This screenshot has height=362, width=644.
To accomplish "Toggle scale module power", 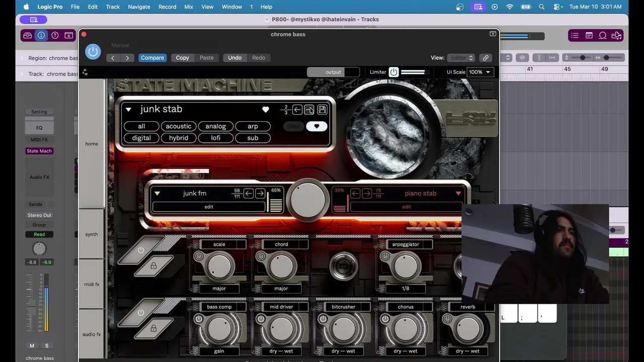I will pos(199,256).
